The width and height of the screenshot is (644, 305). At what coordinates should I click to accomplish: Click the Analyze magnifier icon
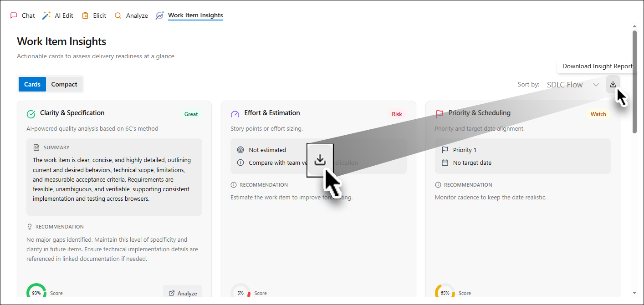pos(118,15)
